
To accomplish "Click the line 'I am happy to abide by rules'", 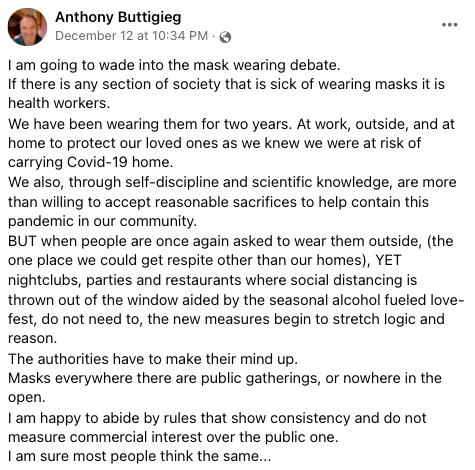I will pyautogui.click(x=217, y=418).
